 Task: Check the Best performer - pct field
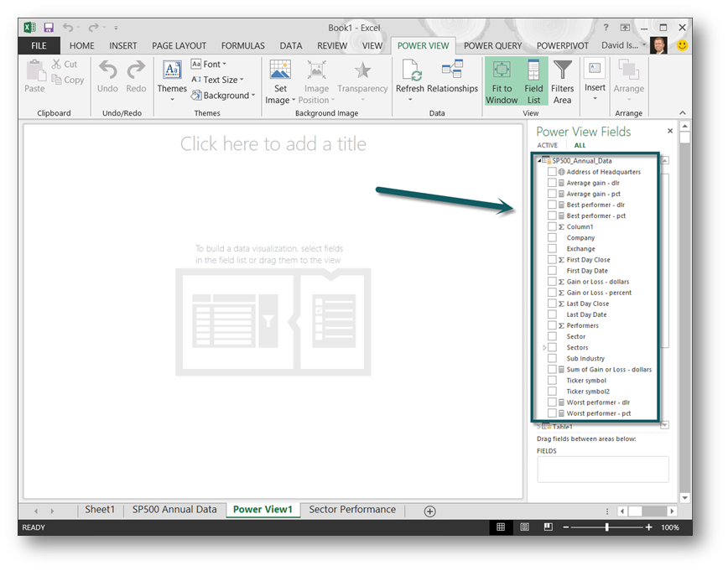click(x=552, y=215)
